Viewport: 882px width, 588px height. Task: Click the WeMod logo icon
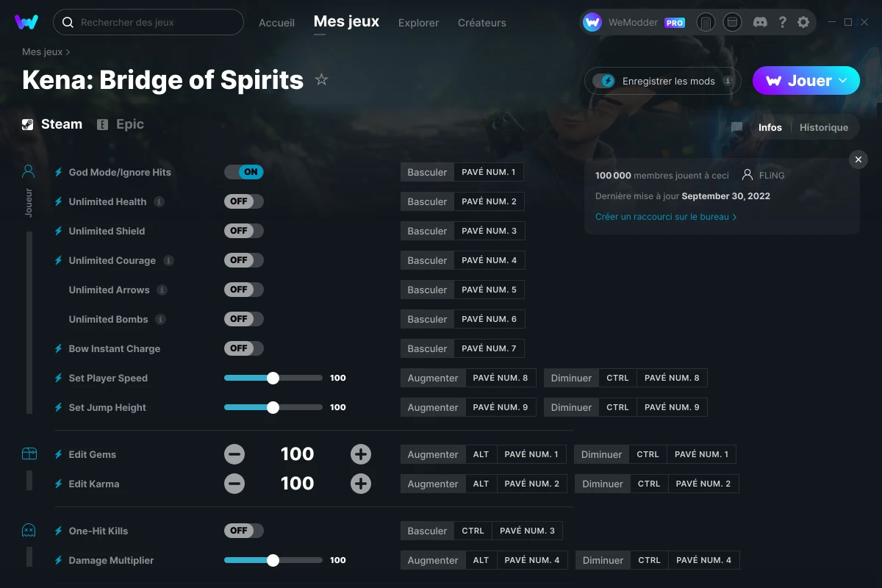tap(26, 22)
